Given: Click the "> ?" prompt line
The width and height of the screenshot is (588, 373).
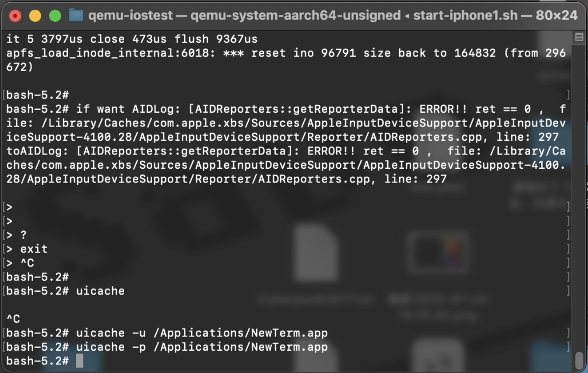Looking at the screenshot, I should point(23,235).
